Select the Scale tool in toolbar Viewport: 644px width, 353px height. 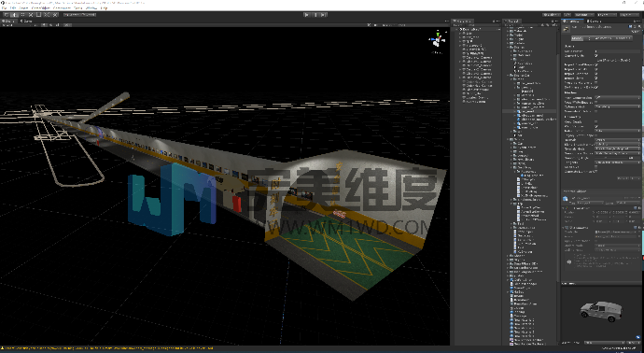[31, 15]
